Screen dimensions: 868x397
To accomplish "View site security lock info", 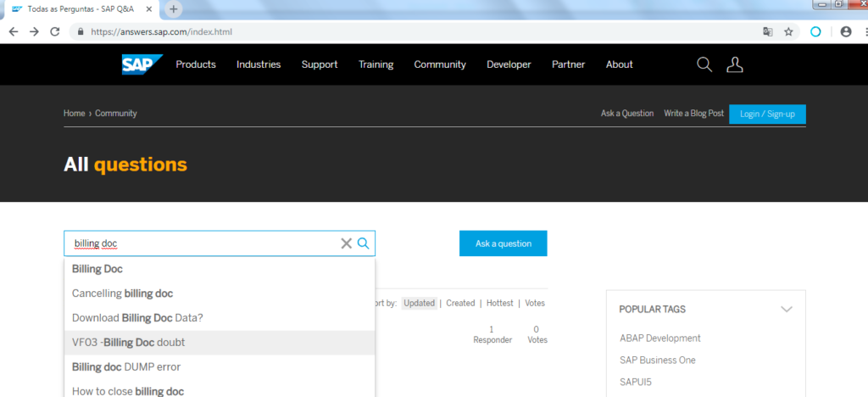I will click(x=81, y=31).
